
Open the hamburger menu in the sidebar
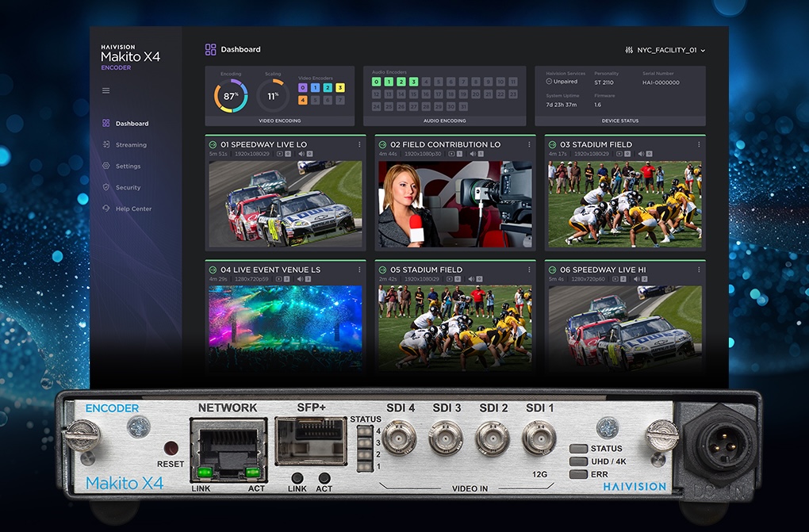pyautogui.click(x=105, y=91)
